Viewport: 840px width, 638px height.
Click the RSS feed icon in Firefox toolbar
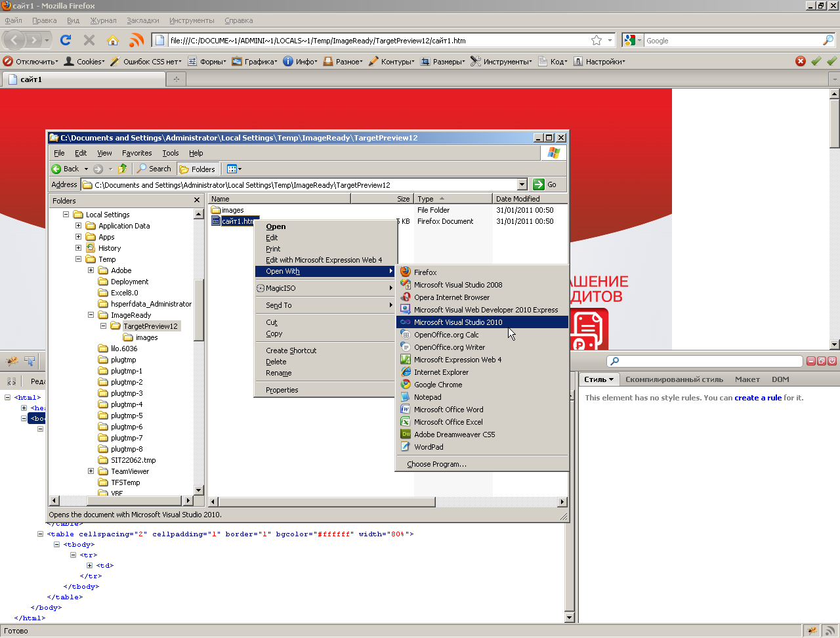coord(136,40)
